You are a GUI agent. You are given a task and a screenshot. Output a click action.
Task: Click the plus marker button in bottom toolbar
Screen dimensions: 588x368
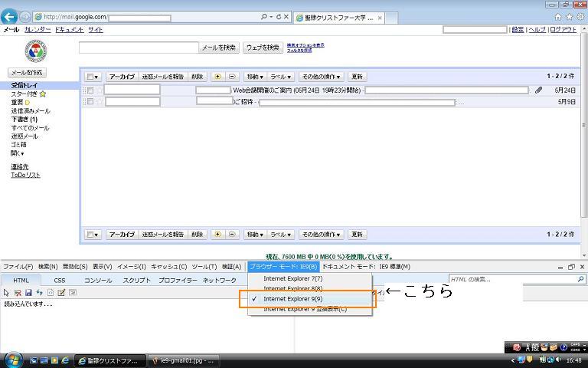pos(217,235)
